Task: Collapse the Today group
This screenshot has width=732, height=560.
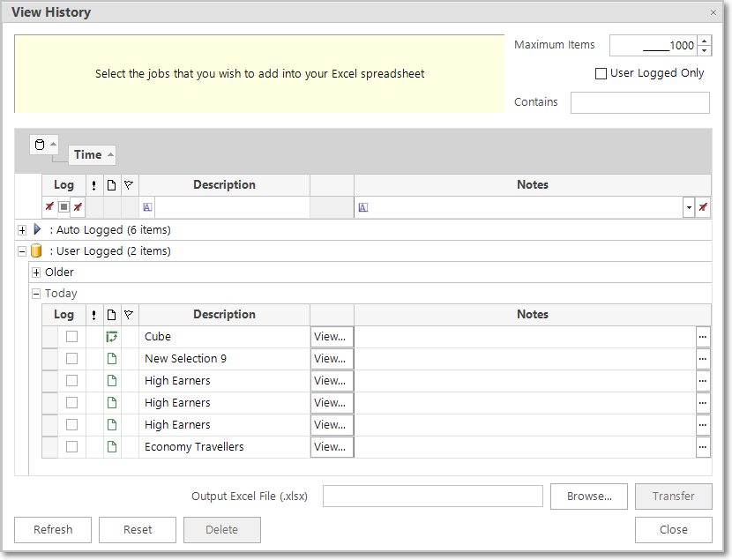Action: coord(36,294)
